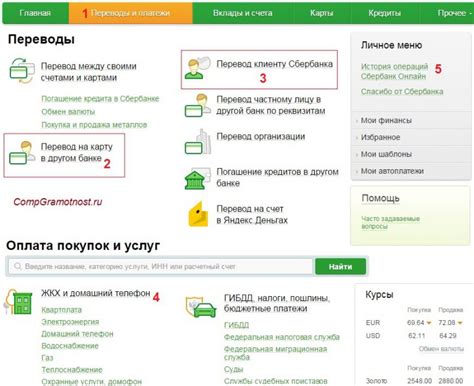
Task: Select the Газ payment link
Action: pos(47,358)
